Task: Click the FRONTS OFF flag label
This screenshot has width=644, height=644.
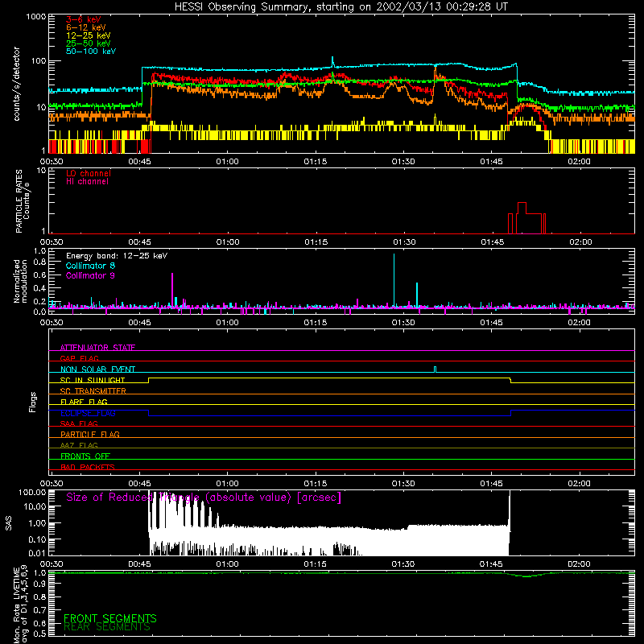Action: click(85, 456)
